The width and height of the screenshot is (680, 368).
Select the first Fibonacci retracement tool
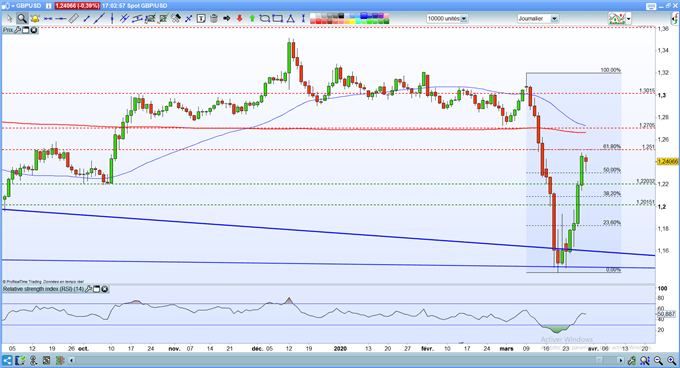[x=150, y=19]
